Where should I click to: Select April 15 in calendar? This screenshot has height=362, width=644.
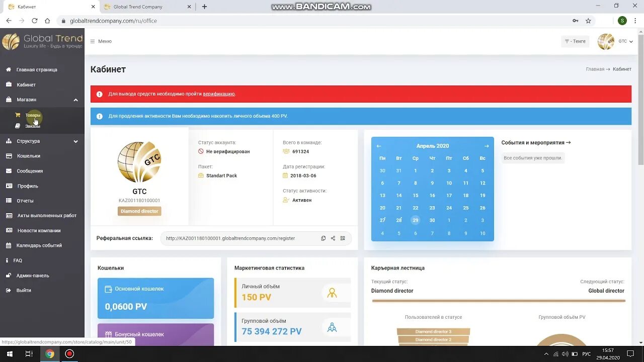point(415,196)
